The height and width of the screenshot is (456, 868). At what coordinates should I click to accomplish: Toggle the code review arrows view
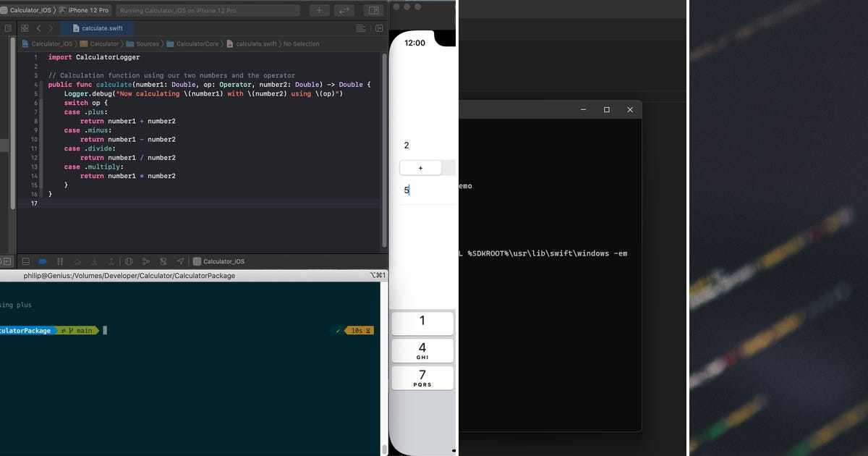(344, 10)
